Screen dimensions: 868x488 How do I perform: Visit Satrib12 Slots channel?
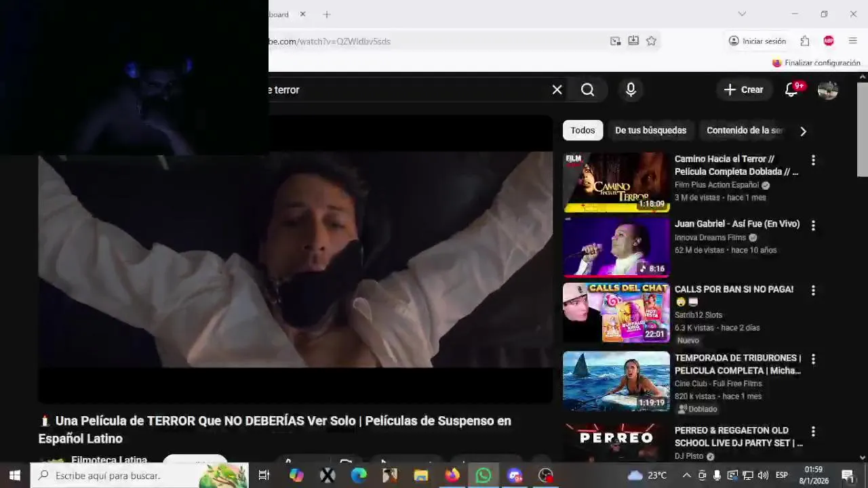tap(698, 315)
